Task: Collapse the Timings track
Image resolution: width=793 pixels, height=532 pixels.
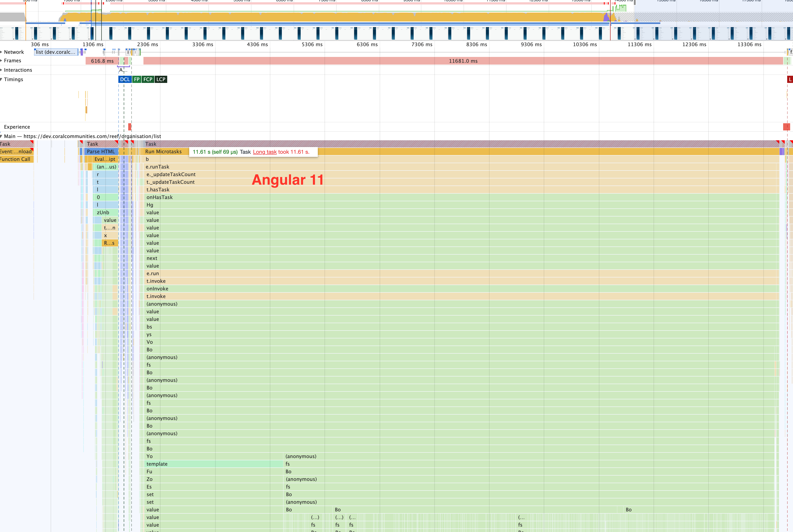Action: (x=2, y=79)
